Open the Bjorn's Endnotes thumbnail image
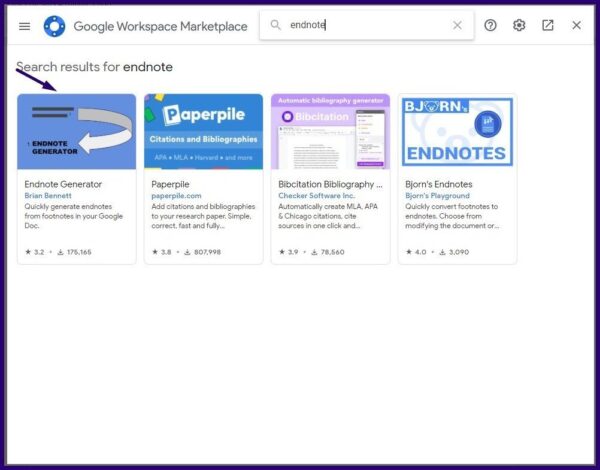 click(x=457, y=132)
